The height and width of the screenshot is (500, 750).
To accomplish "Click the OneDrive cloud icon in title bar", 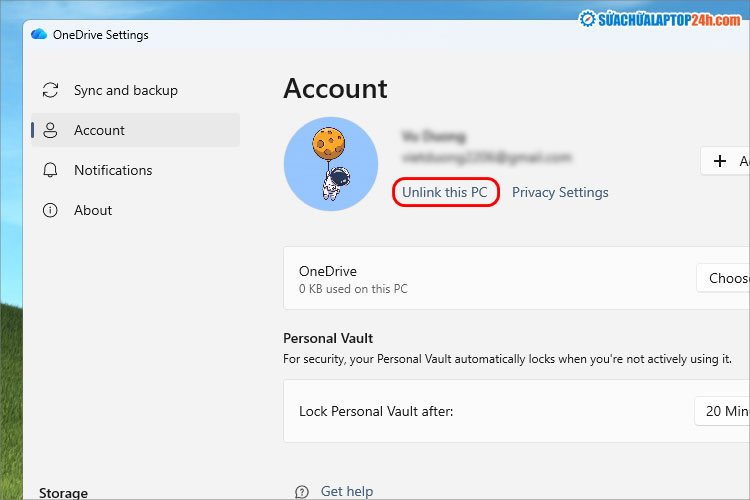I will pyautogui.click(x=39, y=35).
